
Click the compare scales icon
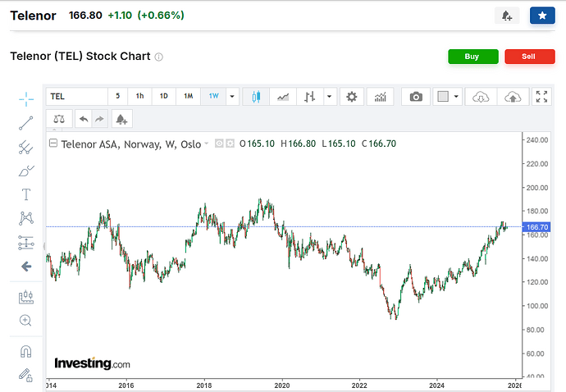[59, 119]
